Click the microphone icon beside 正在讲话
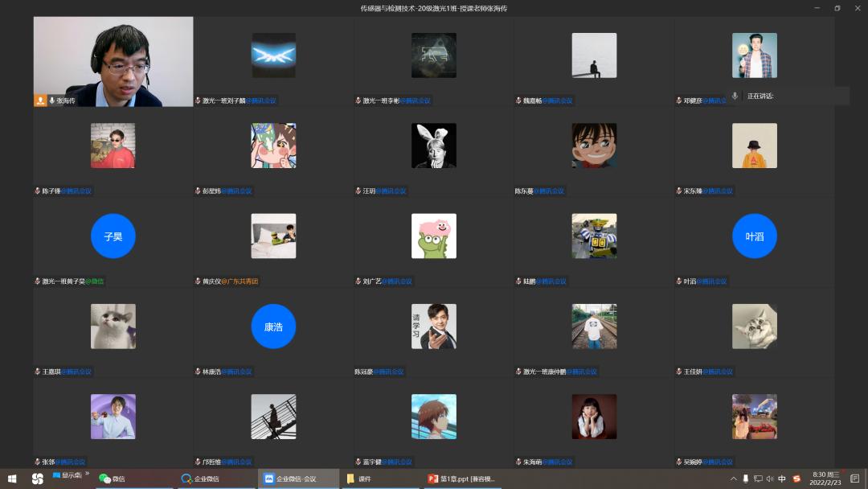The height and width of the screenshot is (489, 868). [x=735, y=96]
